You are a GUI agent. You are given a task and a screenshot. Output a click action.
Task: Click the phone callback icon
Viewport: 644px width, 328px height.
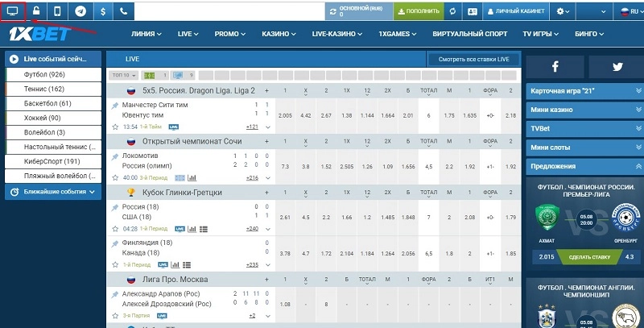point(123,11)
